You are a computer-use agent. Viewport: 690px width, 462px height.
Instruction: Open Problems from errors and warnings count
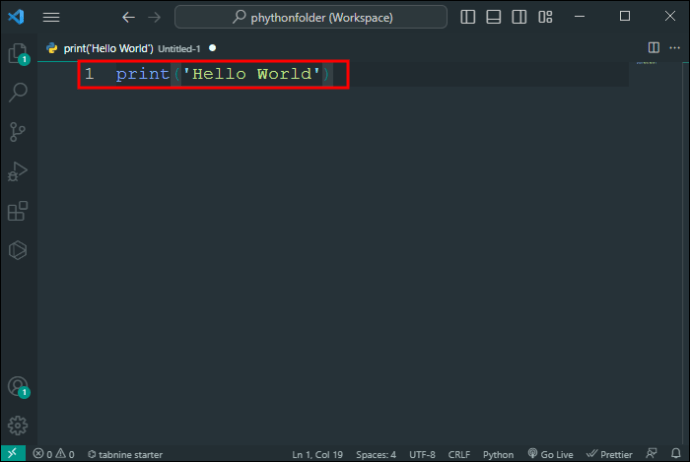tap(54, 454)
